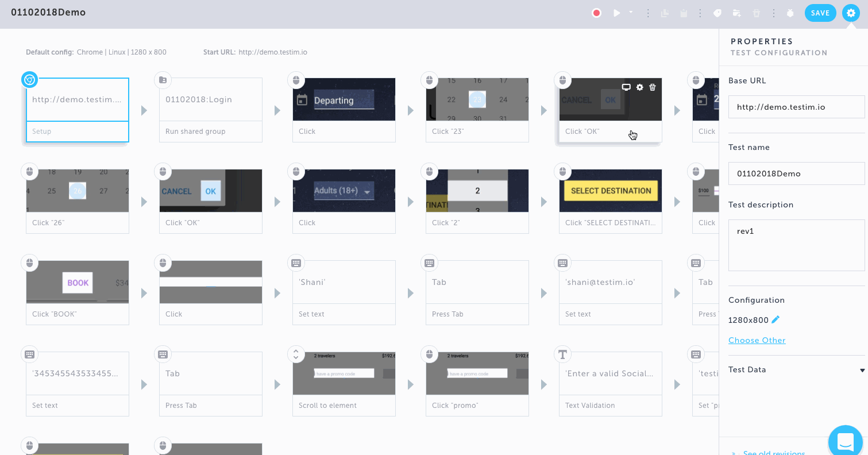Select the Click "promo" step thumbnail
The height and width of the screenshot is (455, 868).
(477, 373)
